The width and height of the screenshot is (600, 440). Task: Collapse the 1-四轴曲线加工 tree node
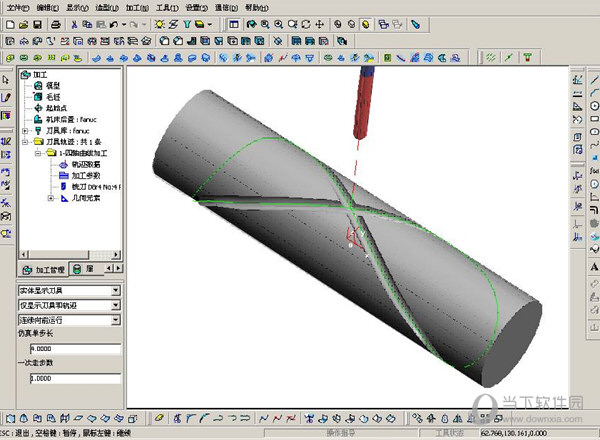pyautogui.click(x=38, y=153)
